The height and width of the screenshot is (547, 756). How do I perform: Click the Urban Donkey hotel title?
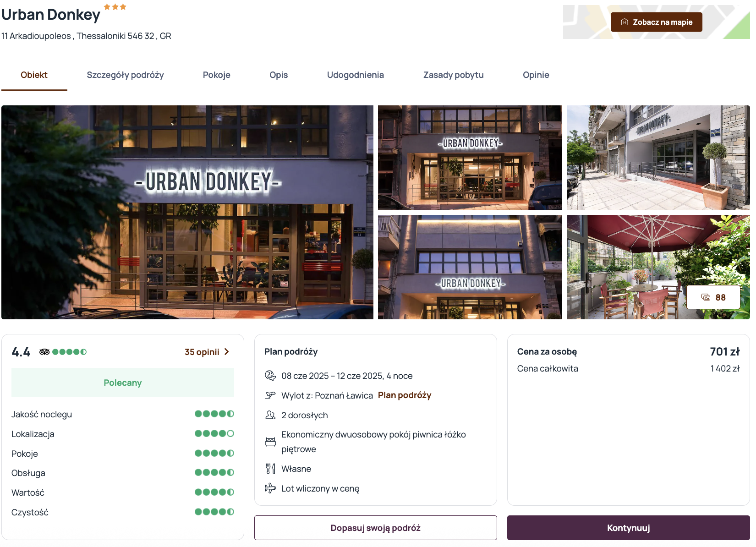(51, 15)
